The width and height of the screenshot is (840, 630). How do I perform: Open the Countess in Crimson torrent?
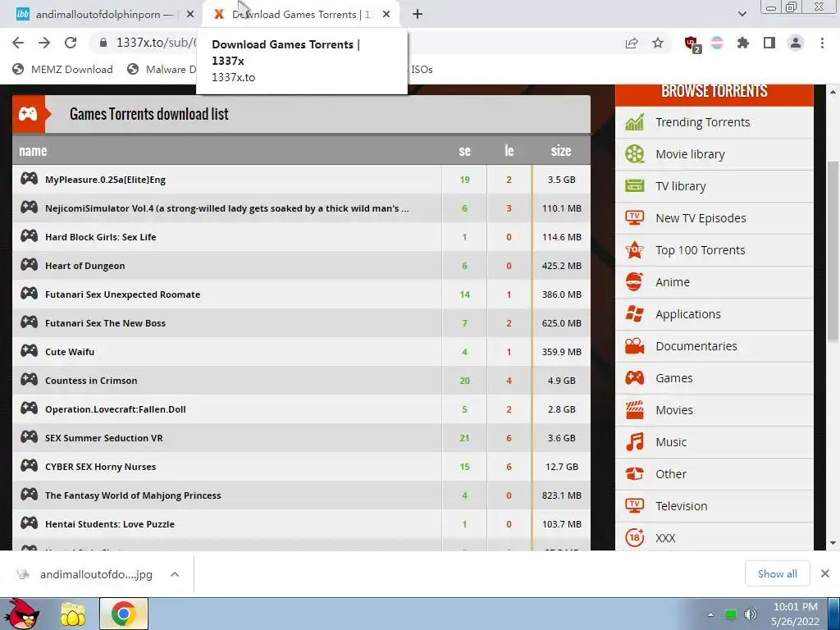(91, 381)
